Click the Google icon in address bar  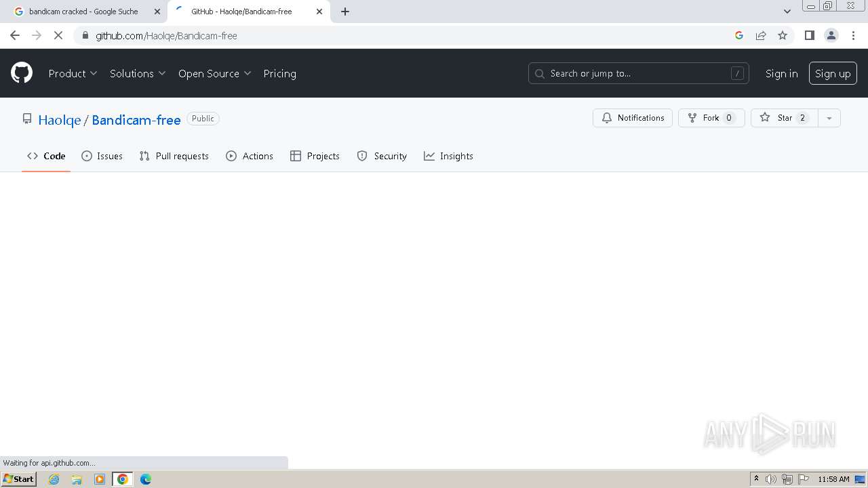coord(739,35)
